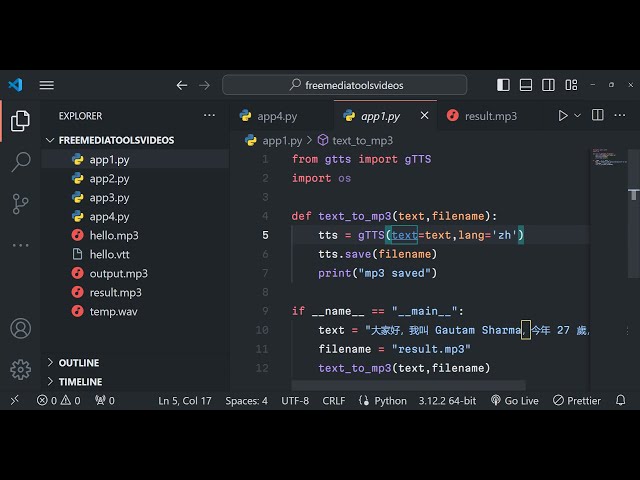
Task: Open the Search view in activity bar
Action: [x=20, y=162]
